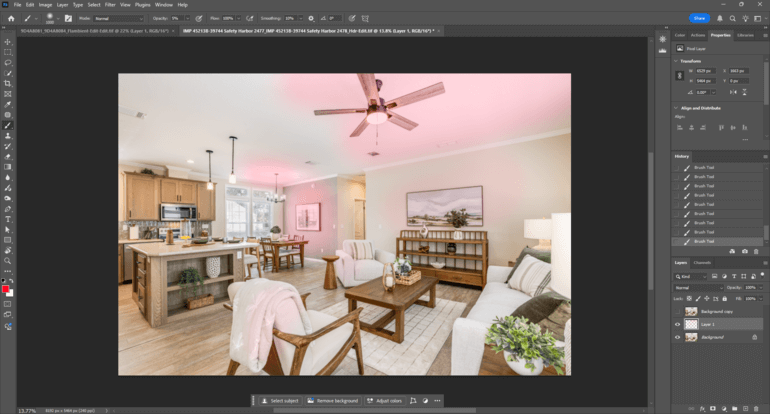Select the Zoom tool in toolbar
The height and width of the screenshot is (414, 770).
(8, 260)
